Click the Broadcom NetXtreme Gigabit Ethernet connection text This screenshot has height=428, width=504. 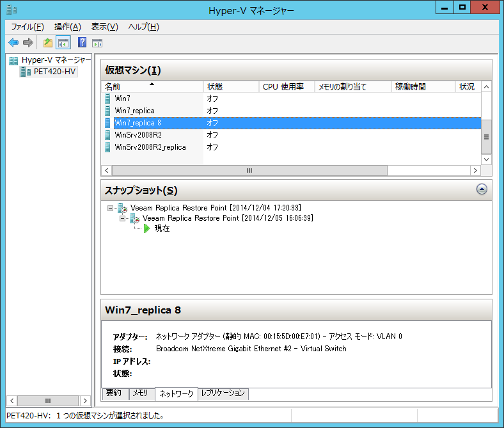251,349
